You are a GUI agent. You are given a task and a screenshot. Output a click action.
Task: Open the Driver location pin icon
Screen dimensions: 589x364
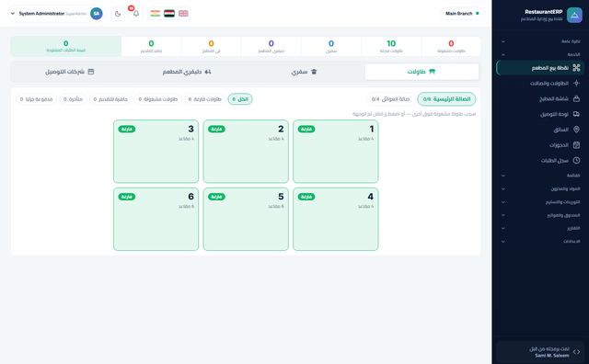pyautogui.click(x=576, y=130)
